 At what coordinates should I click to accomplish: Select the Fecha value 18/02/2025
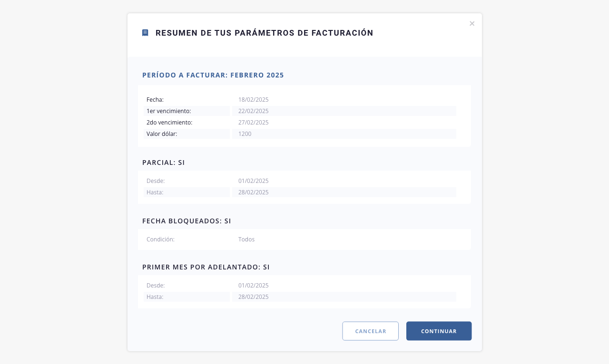(254, 100)
